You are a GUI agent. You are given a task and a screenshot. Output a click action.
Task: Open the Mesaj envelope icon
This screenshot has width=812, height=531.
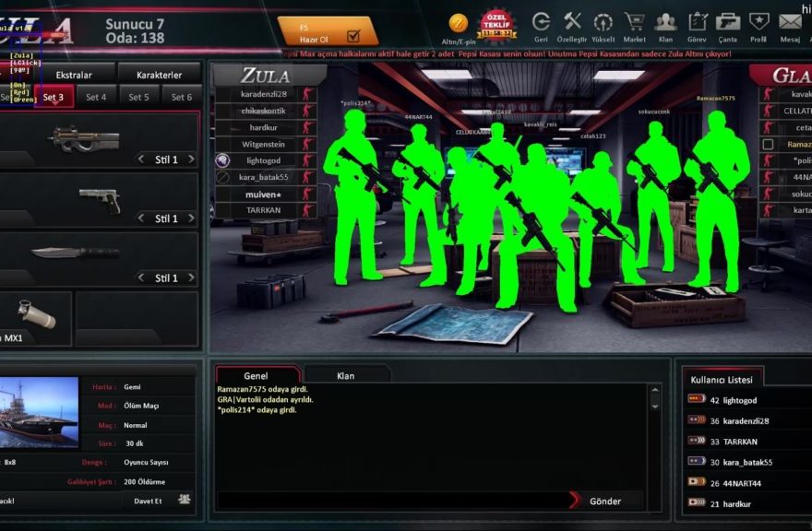coord(790,22)
